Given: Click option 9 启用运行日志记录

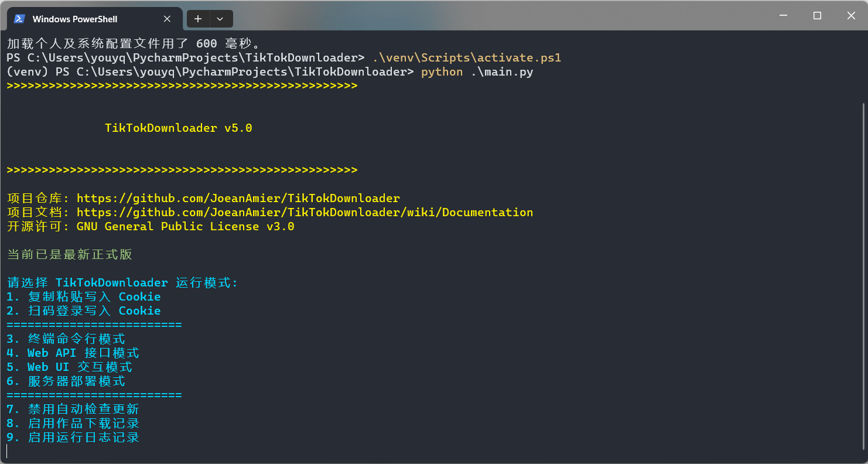Looking at the screenshot, I should pyautogui.click(x=73, y=437).
